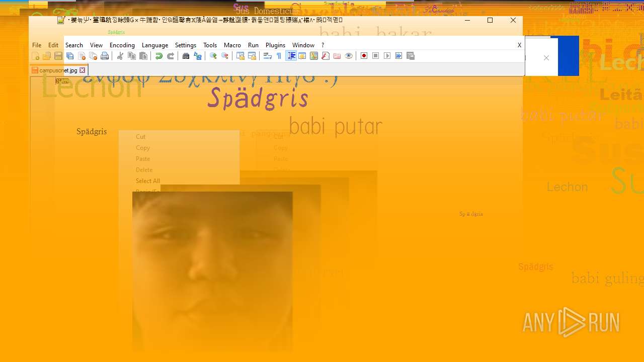Close the current document via toolbar icon
The height and width of the screenshot is (362, 644).
click(82, 56)
